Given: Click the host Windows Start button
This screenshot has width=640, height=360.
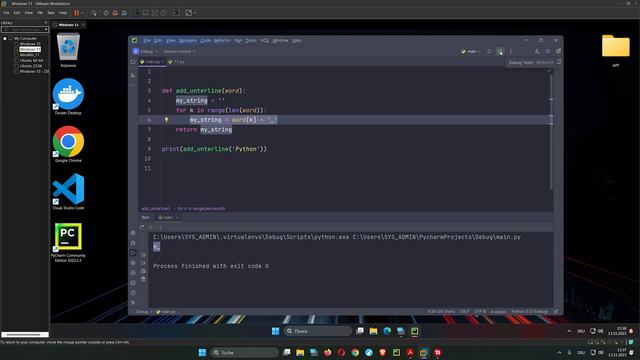Looking at the screenshot, I should pos(202,352).
